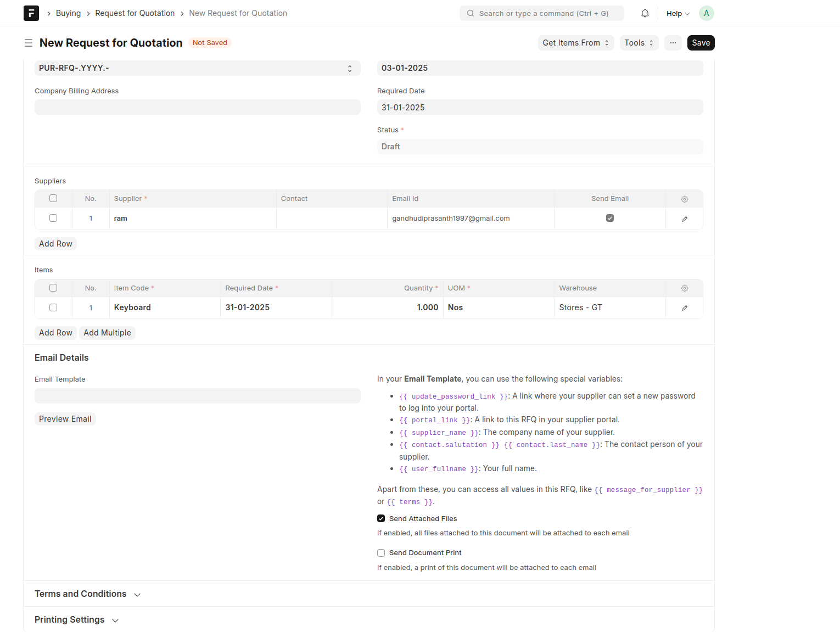
Task: Click supplier cell ram
Action: click(x=193, y=219)
